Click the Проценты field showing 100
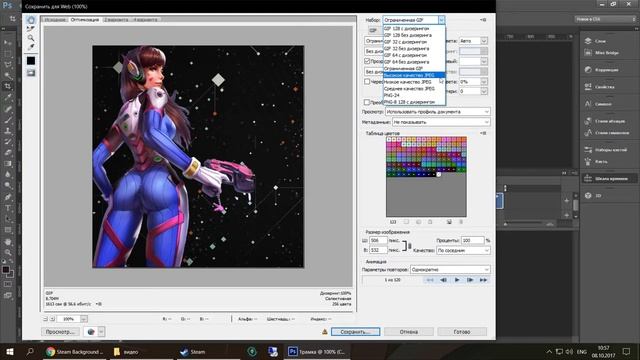Viewport: 640px width, 360px height. (472, 240)
